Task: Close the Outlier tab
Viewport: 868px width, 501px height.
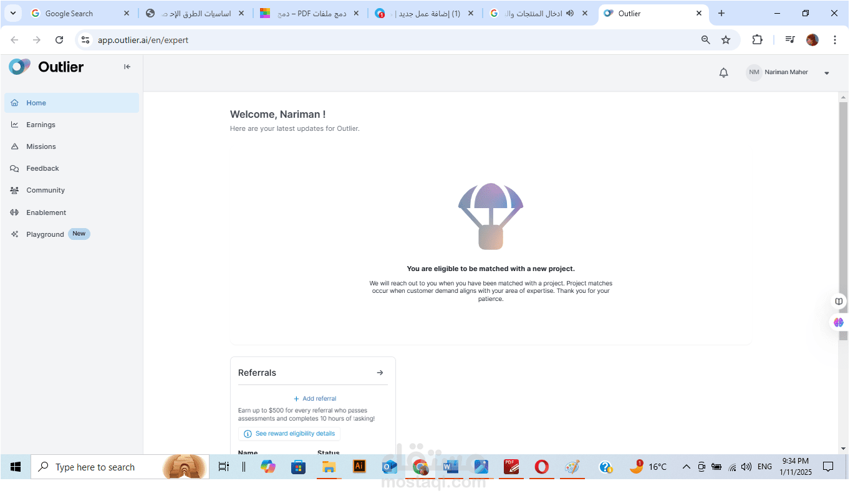Action: (x=699, y=13)
